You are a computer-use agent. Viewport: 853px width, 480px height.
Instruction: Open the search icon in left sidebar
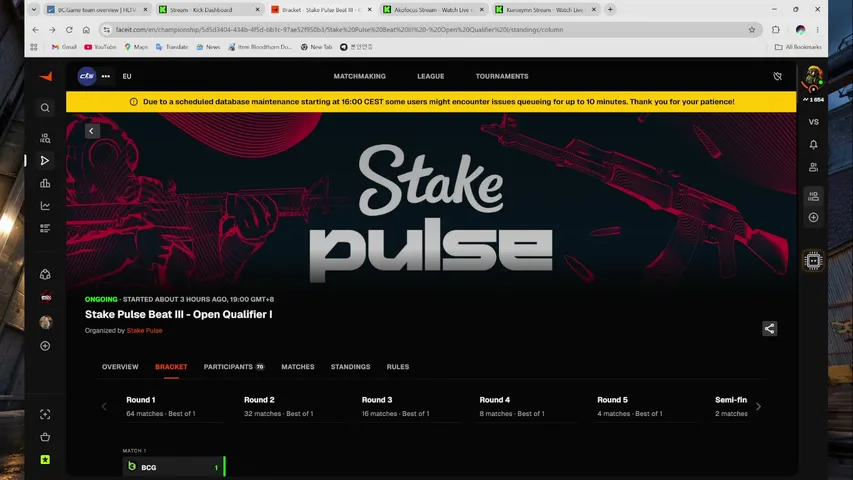[45, 108]
